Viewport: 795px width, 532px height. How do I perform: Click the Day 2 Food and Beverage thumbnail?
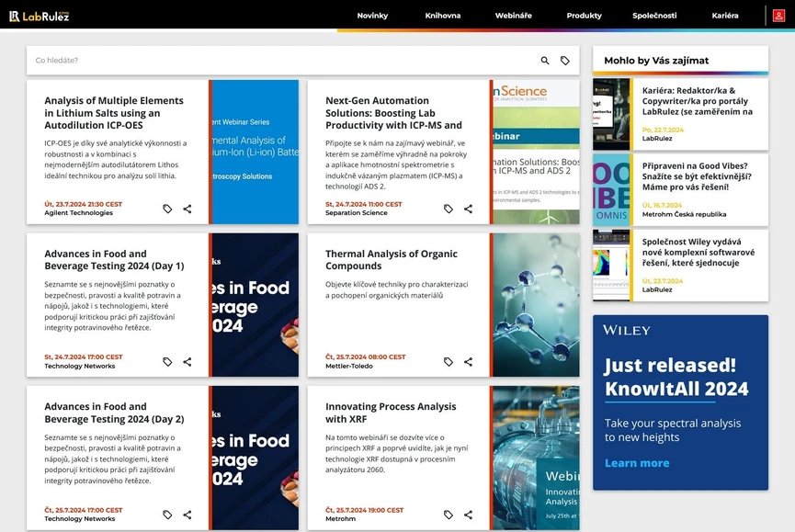(255, 458)
